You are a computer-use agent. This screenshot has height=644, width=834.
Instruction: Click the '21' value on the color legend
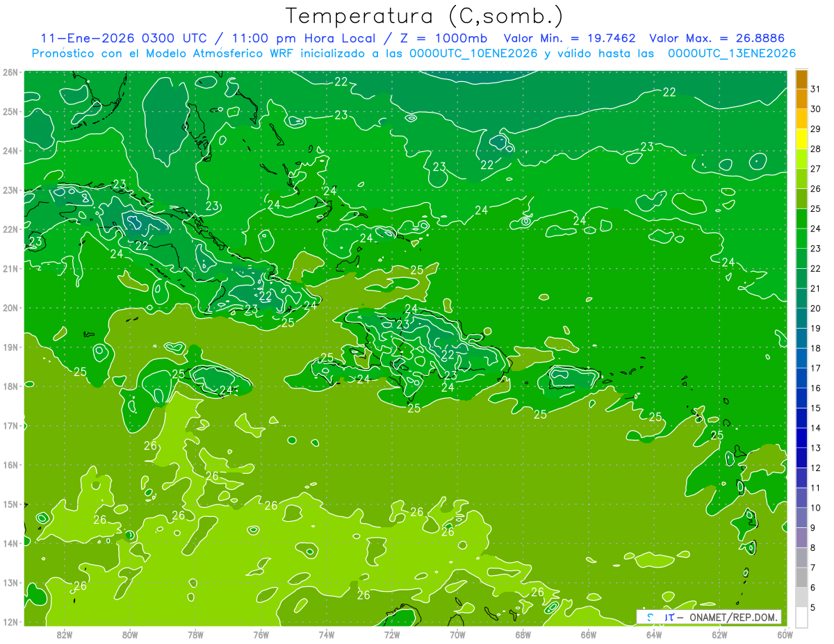coord(815,289)
